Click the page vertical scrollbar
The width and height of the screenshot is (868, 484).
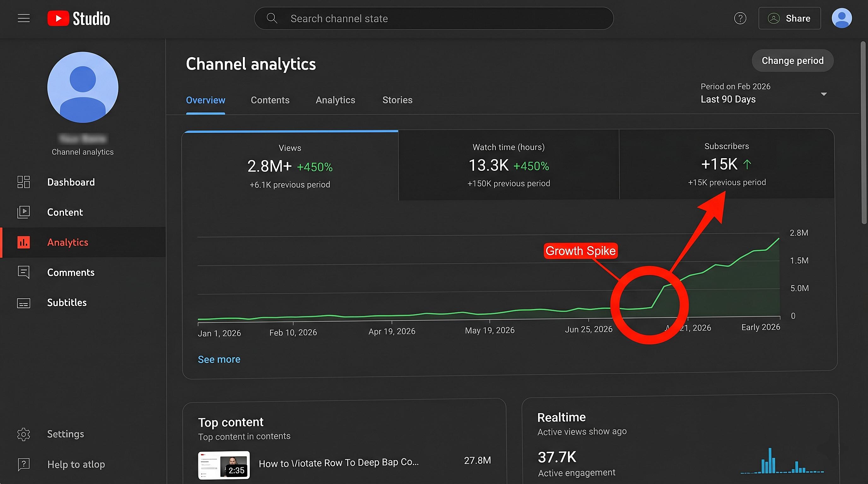point(863,133)
